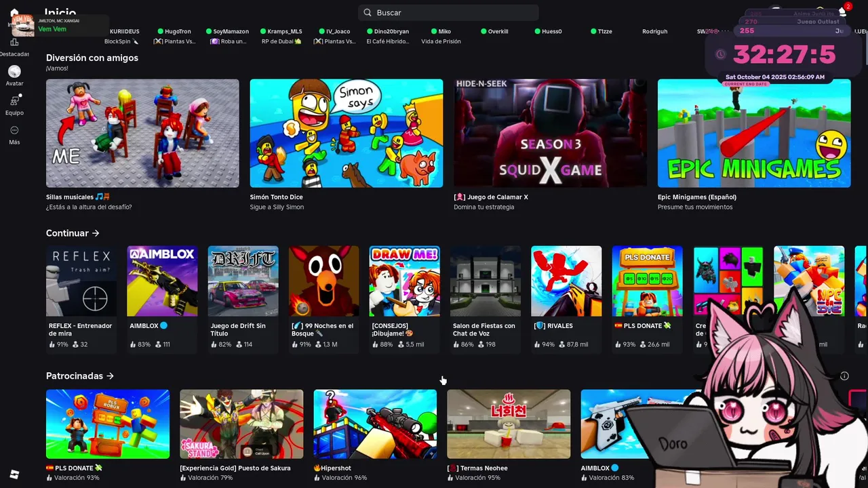Open the Simón Tonto Dice thumbnail
This screenshot has height=488, width=868.
coord(347,133)
